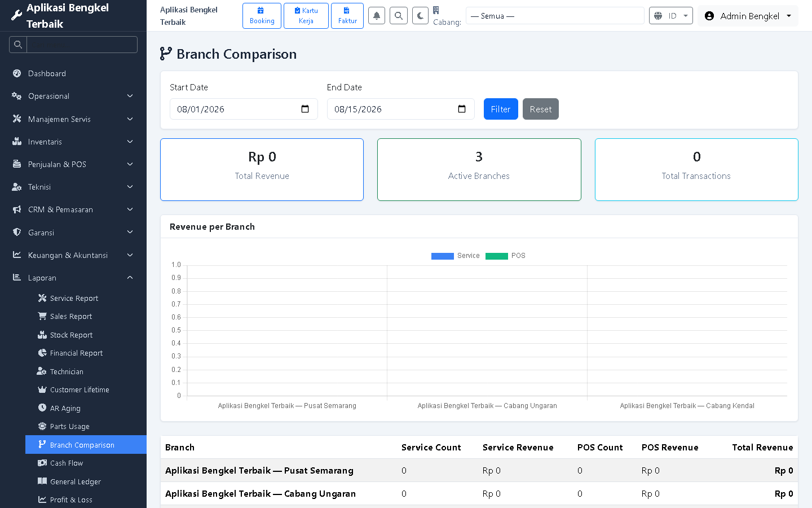Click the Total Revenue summary card
The height and width of the screenshot is (508, 812).
(x=262, y=169)
